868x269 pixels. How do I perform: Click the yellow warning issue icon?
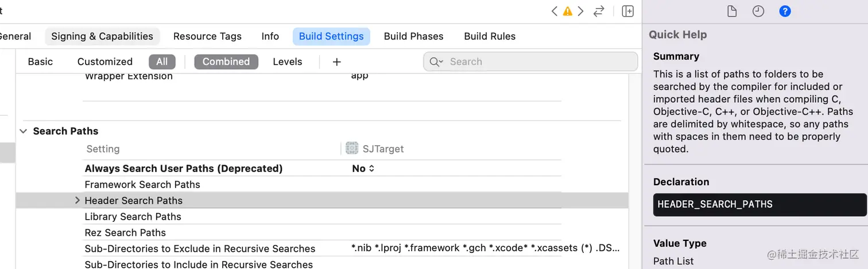[x=567, y=11]
